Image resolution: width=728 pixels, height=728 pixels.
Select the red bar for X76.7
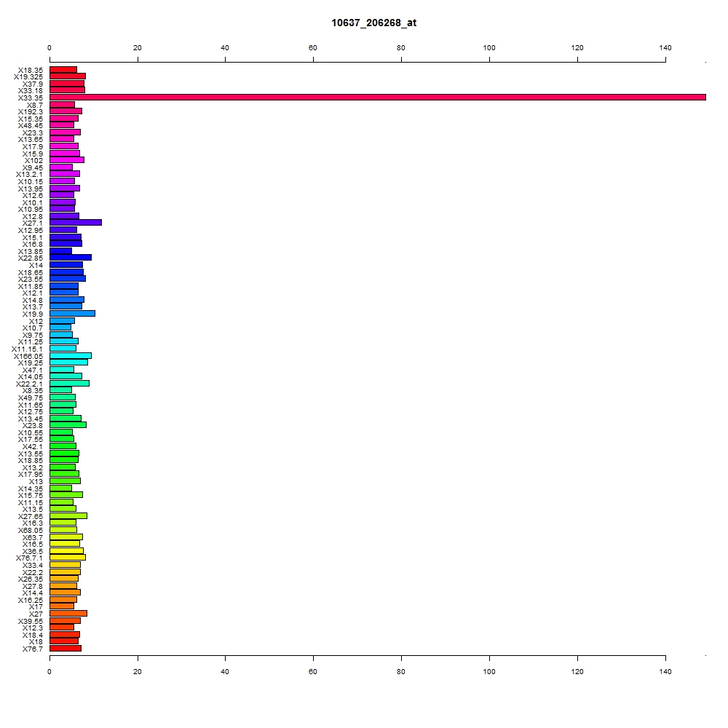click(66, 648)
